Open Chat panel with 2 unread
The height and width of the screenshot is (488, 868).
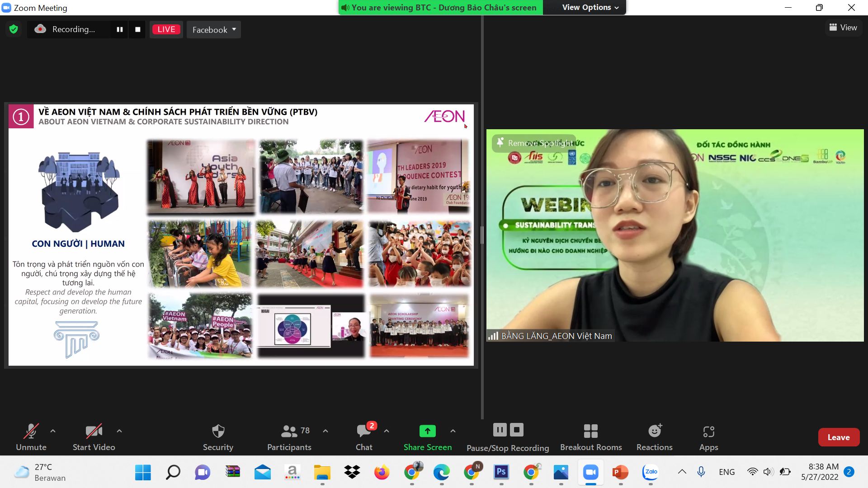coord(364,437)
